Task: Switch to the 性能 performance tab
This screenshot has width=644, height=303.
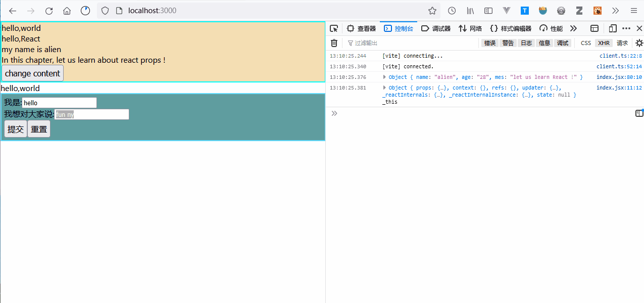Action: pos(551,28)
